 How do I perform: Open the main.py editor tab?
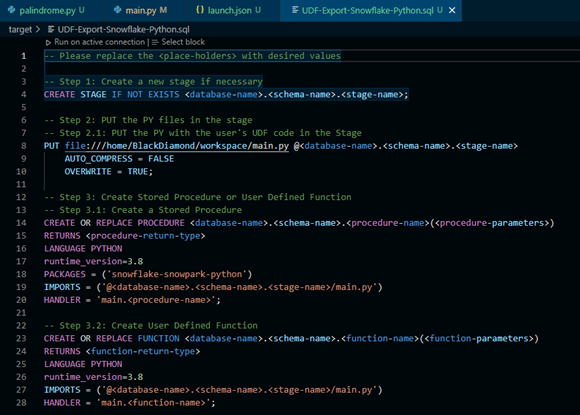click(x=145, y=10)
